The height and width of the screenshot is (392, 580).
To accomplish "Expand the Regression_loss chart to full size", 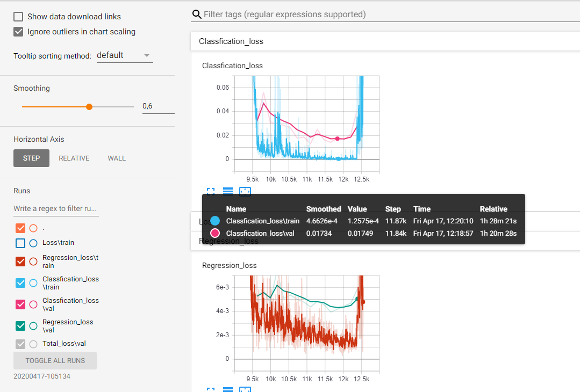I will 210,389.
